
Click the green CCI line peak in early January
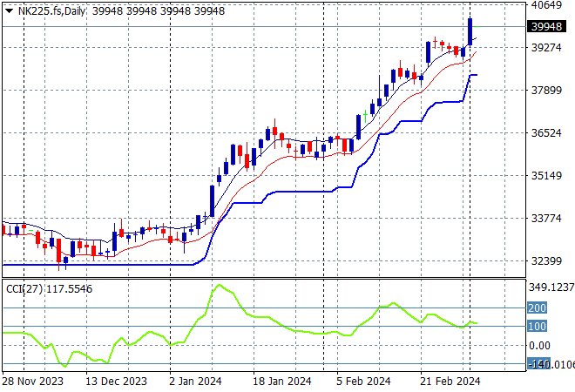click(x=218, y=285)
